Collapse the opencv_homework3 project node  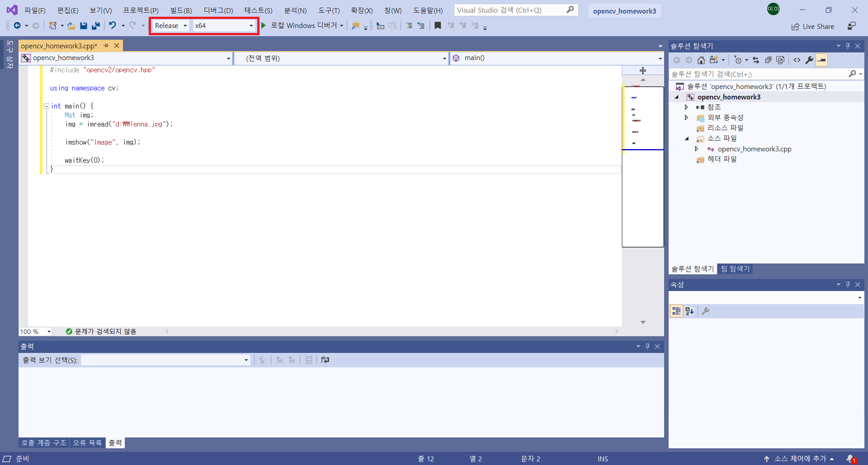pyautogui.click(x=677, y=97)
